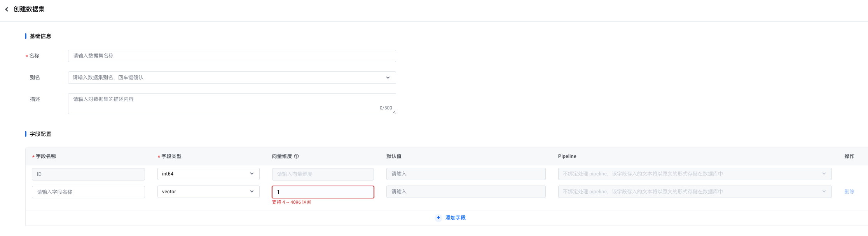Click the help icon next to 向量维度
The image size is (868, 236).
(x=297, y=156)
